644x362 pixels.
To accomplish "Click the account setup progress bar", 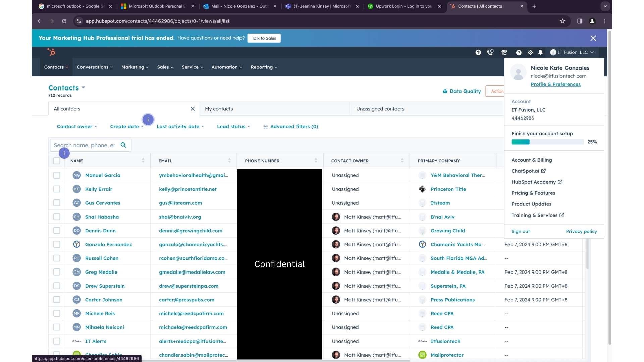I will [x=547, y=142].
